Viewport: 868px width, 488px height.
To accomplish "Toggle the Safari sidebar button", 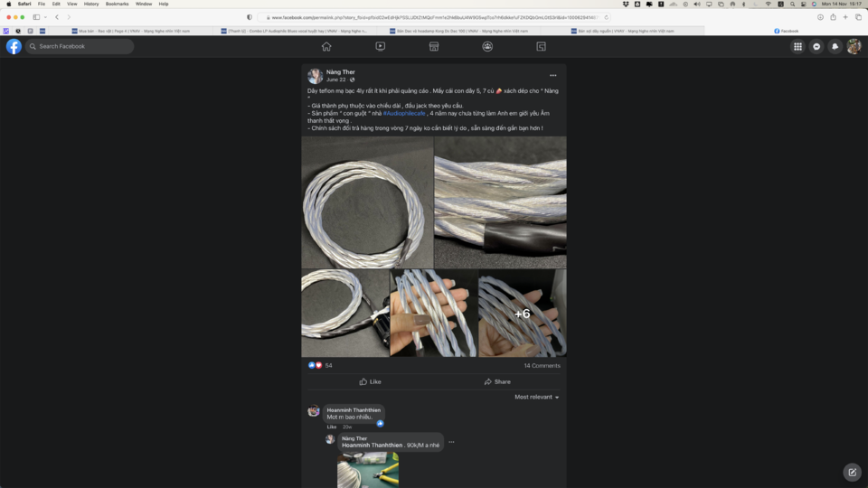I will [36, 17].
